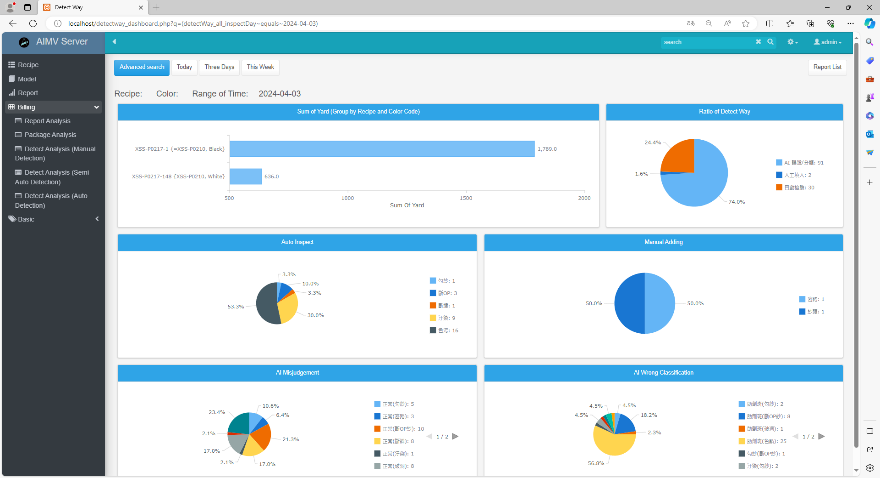Collapse the sidebar with the left arrow icon
This screenshot has height=478, width=880.
pyautogui.click(x=114, y=42)
